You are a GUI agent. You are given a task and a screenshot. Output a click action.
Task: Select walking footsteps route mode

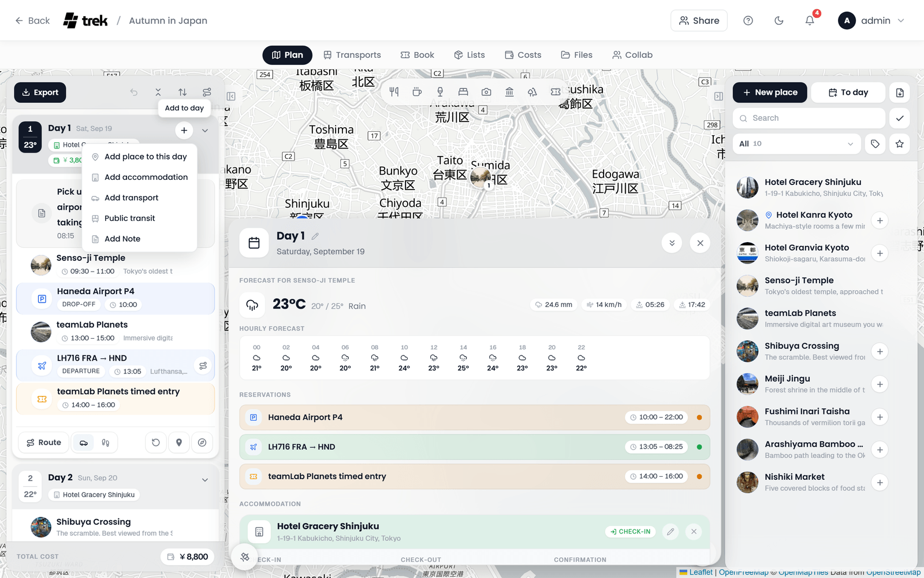[106, 443]
